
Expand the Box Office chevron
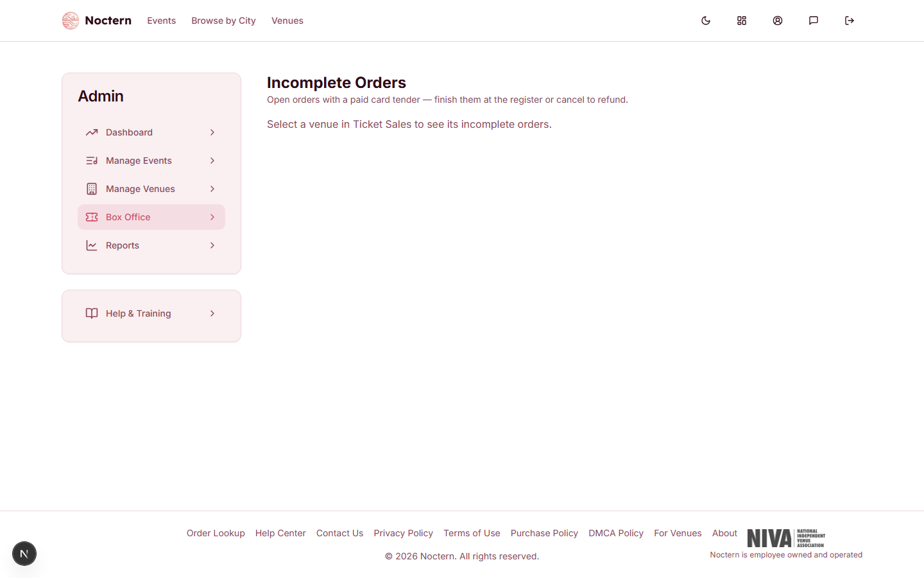pos(212,217)
